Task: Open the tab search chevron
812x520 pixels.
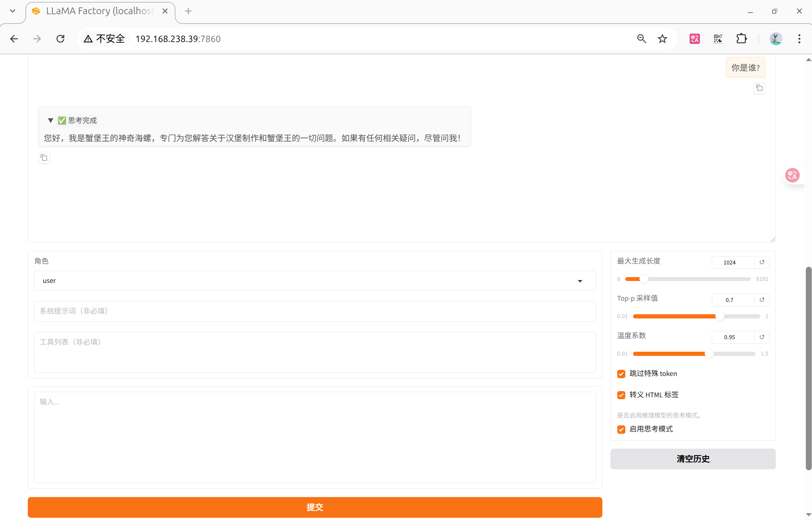Action: tap(13, 11)
